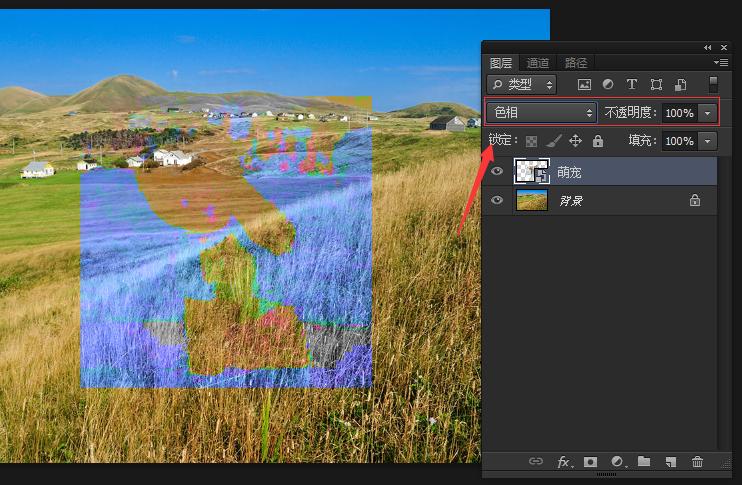The height and width of the screenshot is (485, 742).
Task: Filter layers by adjustment layers icon
Action: pos(608,84)
